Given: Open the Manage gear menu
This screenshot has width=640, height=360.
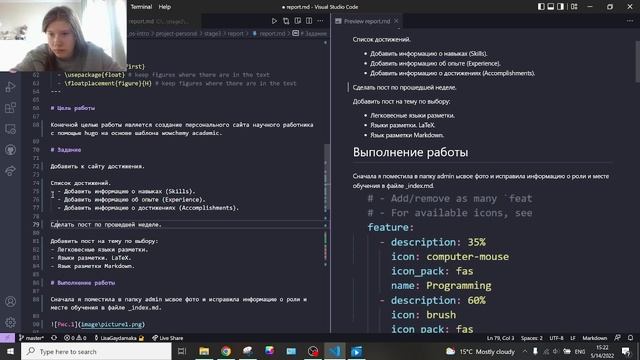Looking at the screenshot, I should (10, 322).
